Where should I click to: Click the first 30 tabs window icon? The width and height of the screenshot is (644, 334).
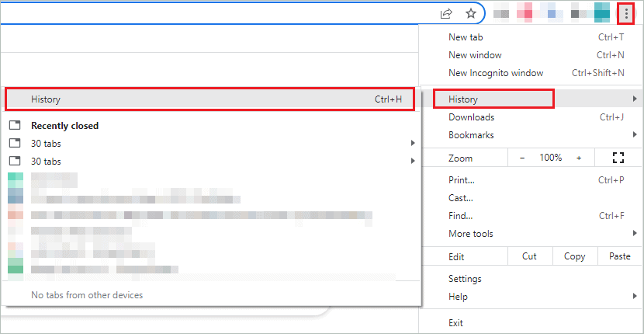click(x=14, y=143)
